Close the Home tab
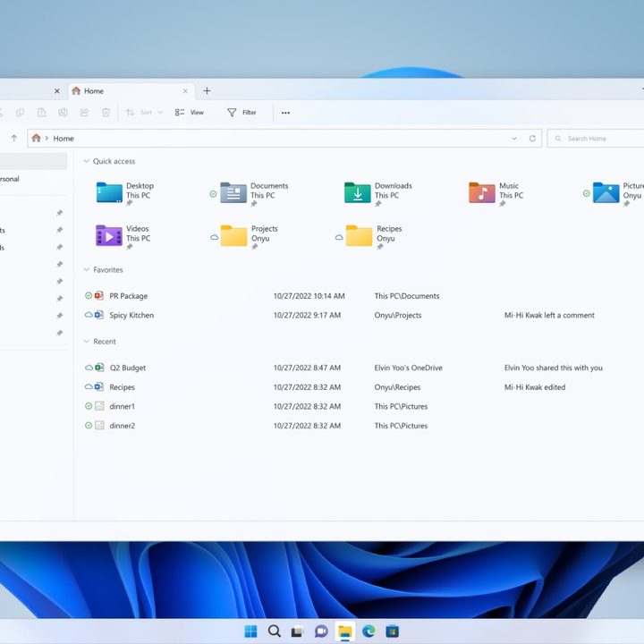Screen dimensions: 644x644 click(x=185, y=90)
